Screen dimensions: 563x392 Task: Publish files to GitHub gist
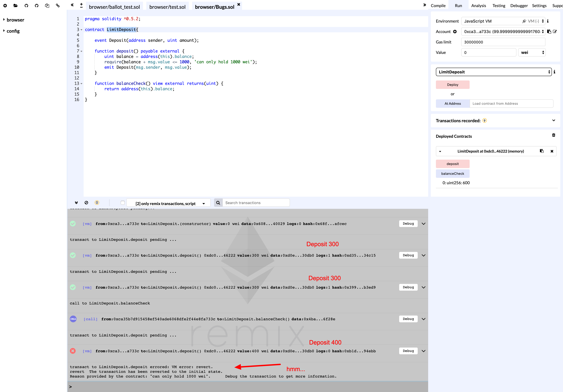(x=26, y=5)
